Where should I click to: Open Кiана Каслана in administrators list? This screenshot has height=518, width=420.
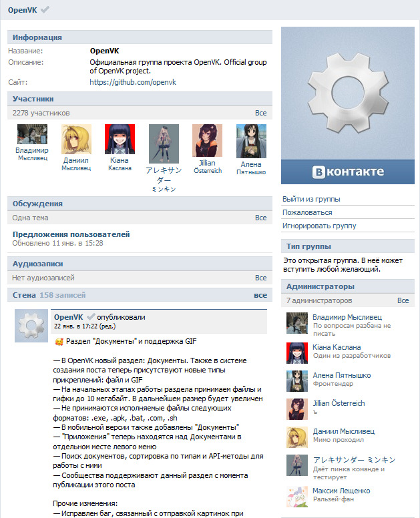tap(337, 347)
